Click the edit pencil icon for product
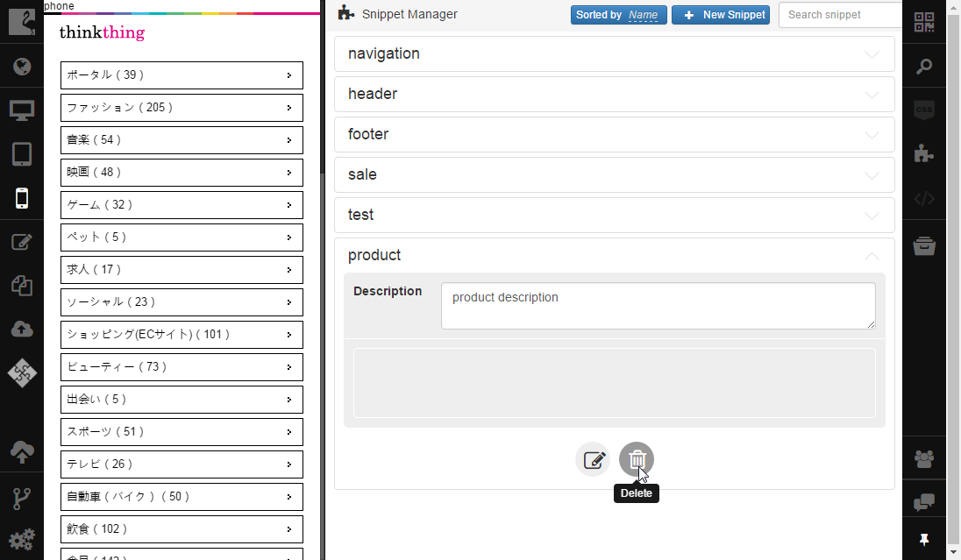The height and width of the screenshot is (560, 961). (x=593, y=459)
